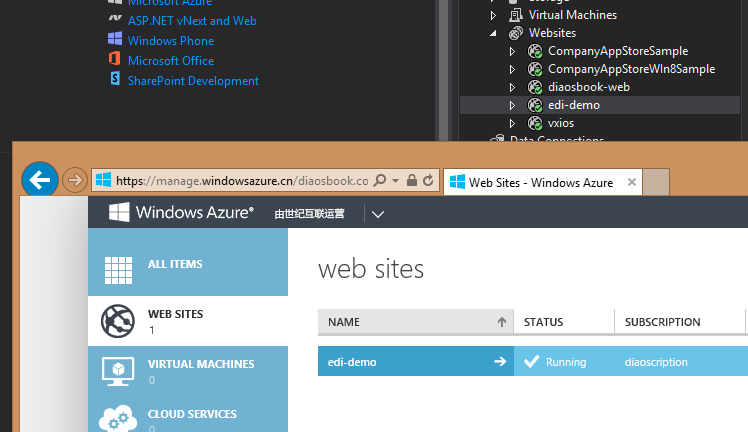This screenshot has height=432, width=748.
Task: Switch to Web Sites - Windows Azure tab
Action: (x=542, y=182)
